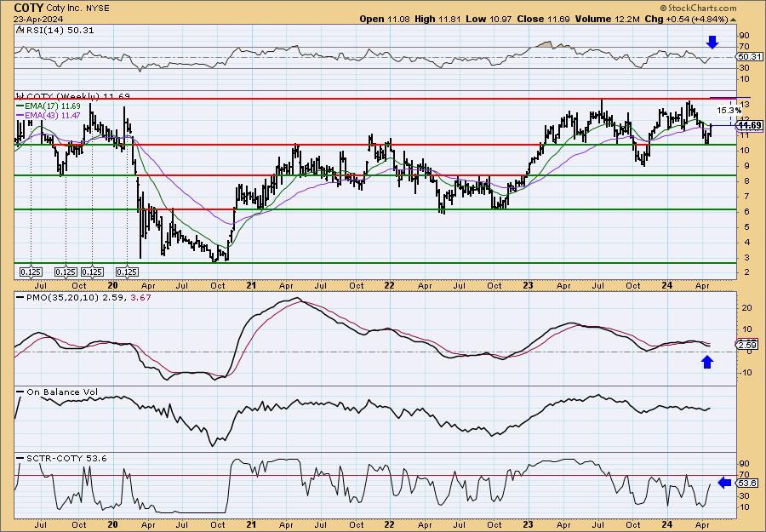Select the SCTR-COTY 53.6 legend

pyautogui.click(x=61, y=458)
